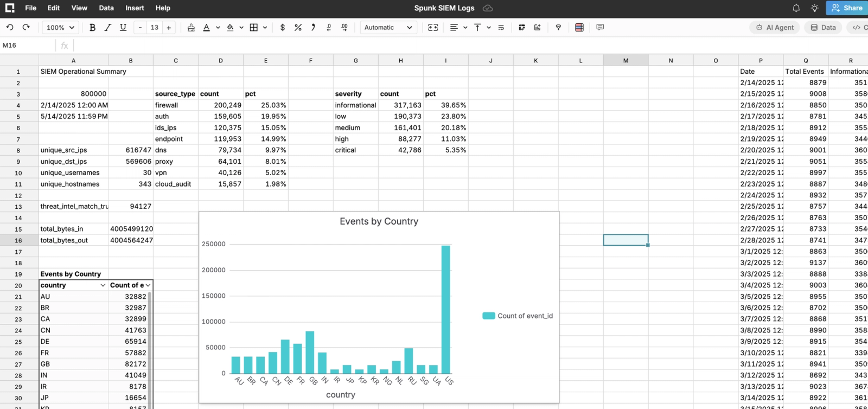Undo the last action

[x=10, y=27]
